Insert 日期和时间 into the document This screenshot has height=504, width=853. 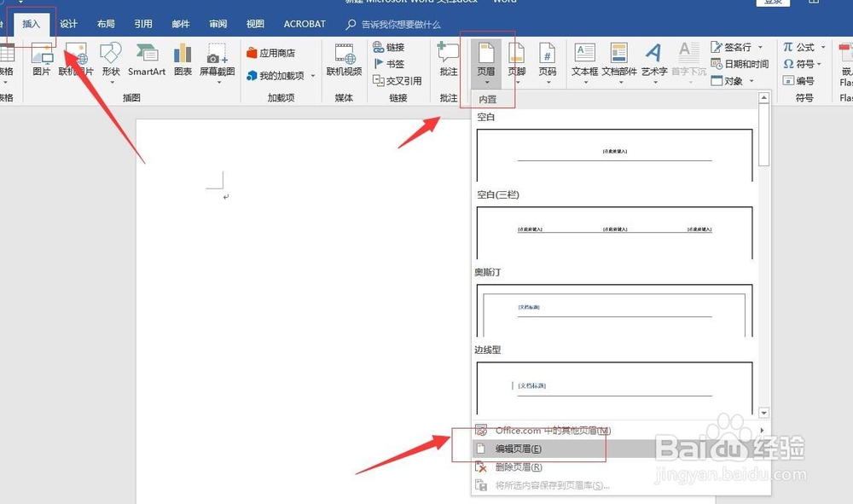747,64
